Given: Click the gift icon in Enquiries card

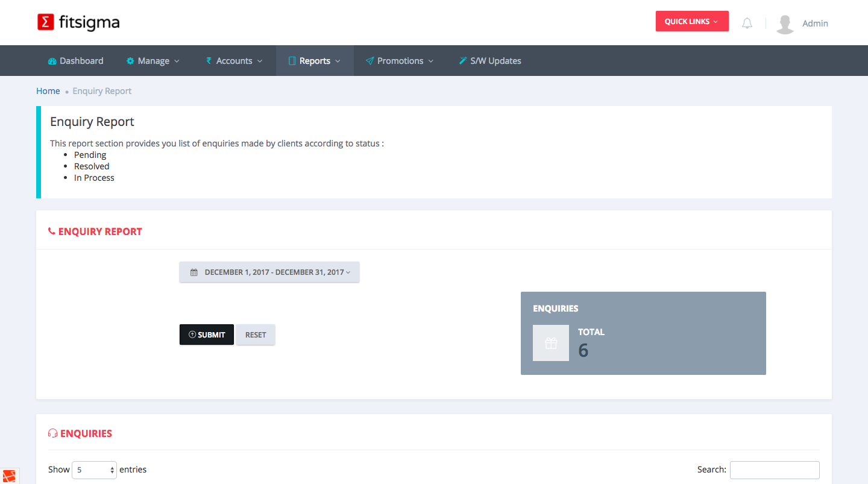Looking at the screenshot, I should click(550, 343).
